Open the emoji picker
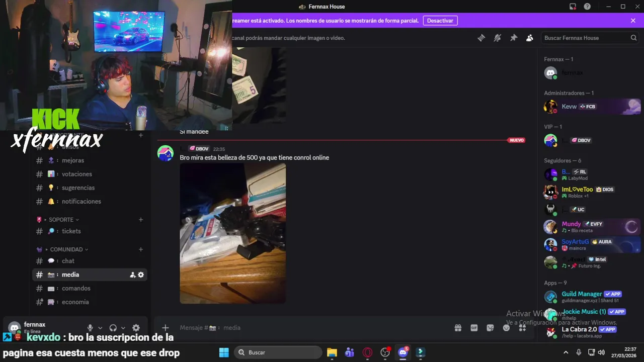 point(506,328)
